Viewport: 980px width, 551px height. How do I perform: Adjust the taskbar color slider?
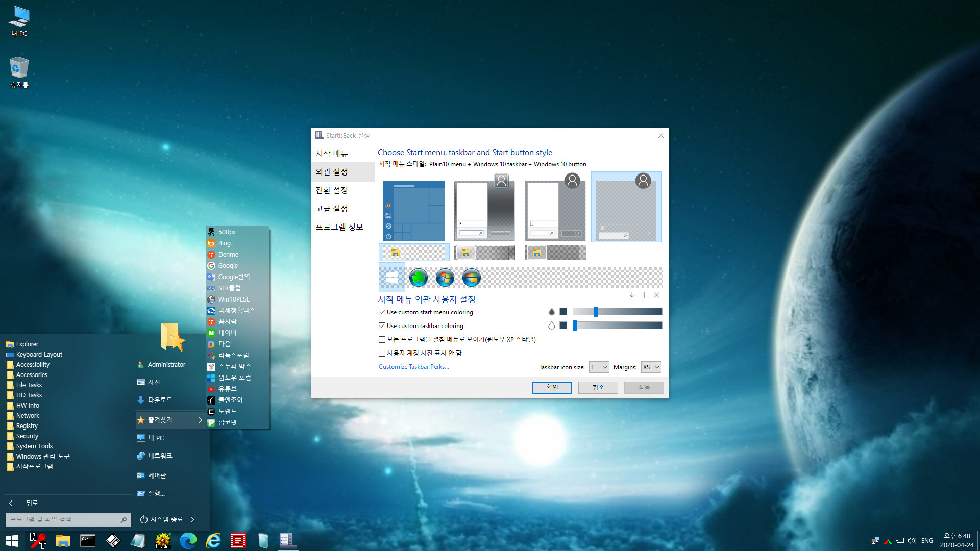coord(617,325)
